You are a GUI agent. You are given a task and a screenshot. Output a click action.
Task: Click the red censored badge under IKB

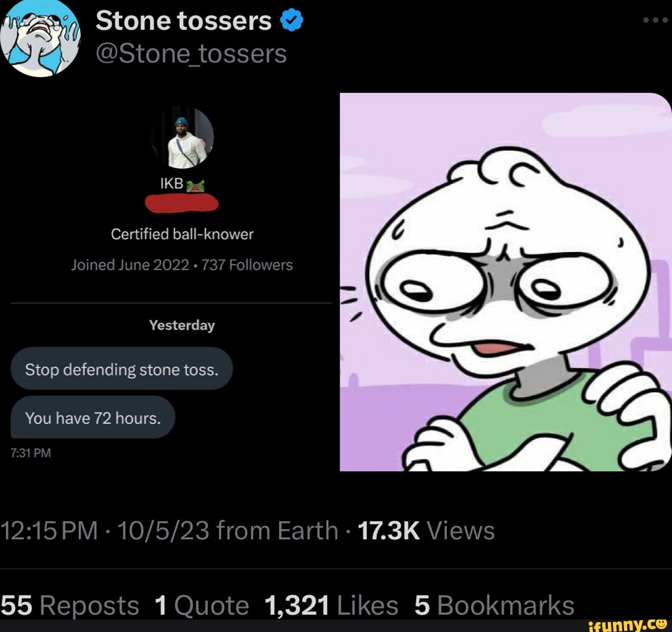tap(181, 204)
